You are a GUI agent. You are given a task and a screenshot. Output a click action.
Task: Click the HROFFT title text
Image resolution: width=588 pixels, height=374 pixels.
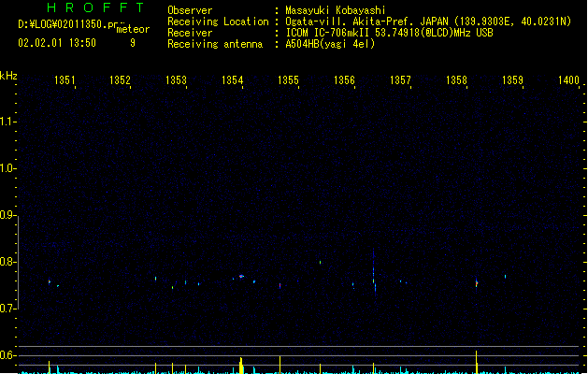[x=95, y=7]
